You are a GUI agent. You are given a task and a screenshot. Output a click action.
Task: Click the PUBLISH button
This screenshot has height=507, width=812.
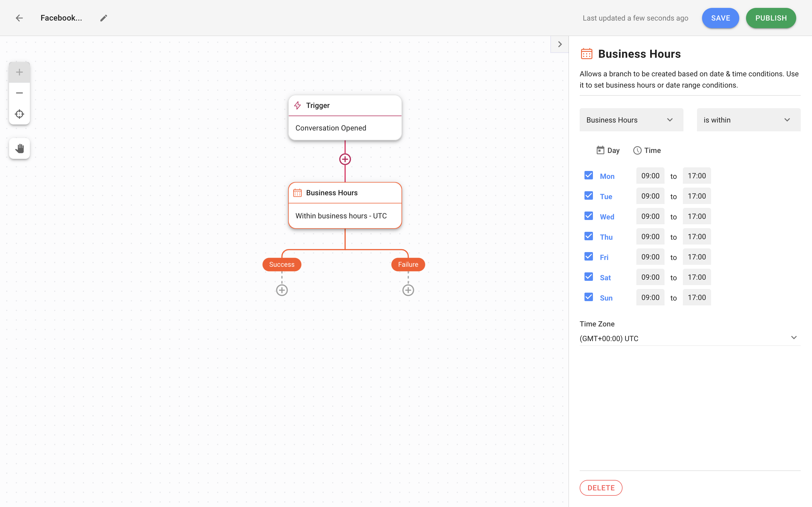coord(771,18)
